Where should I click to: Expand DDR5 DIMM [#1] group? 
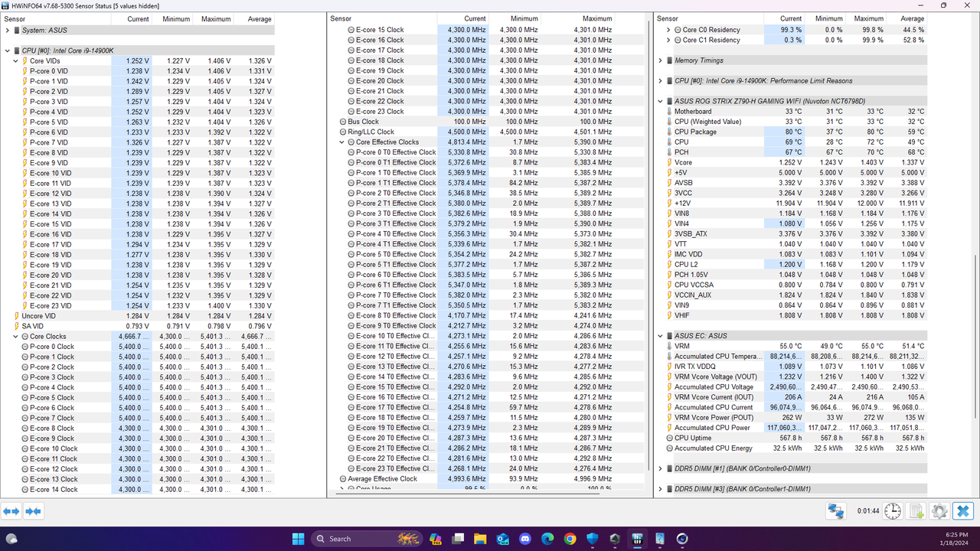(x=661, y=468)
